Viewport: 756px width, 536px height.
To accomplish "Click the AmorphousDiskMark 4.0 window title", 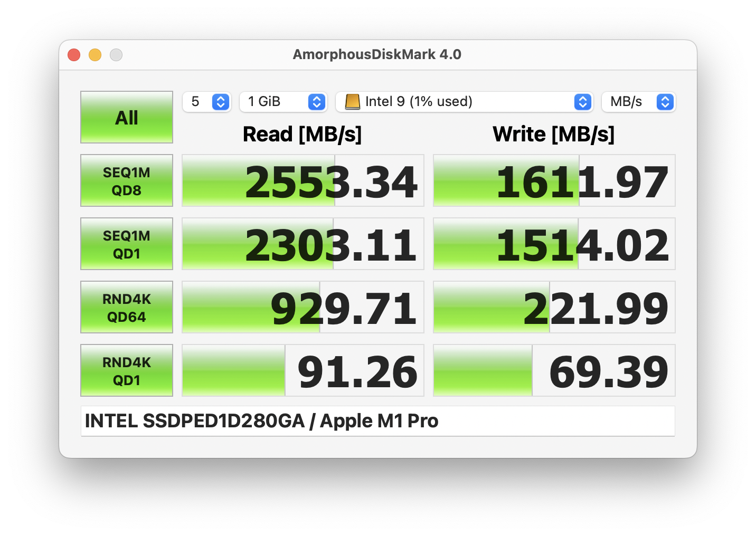I will pyautogui.click(x=377, y=54).
